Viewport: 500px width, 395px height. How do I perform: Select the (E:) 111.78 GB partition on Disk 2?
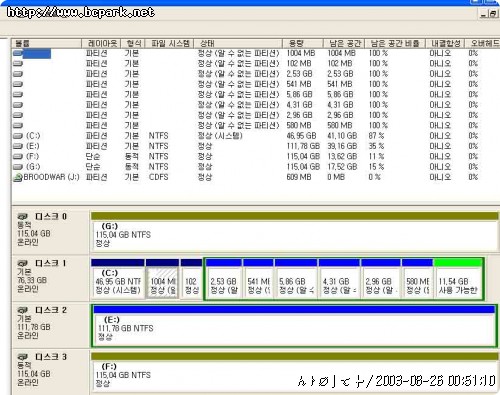(x=294, y=326)
